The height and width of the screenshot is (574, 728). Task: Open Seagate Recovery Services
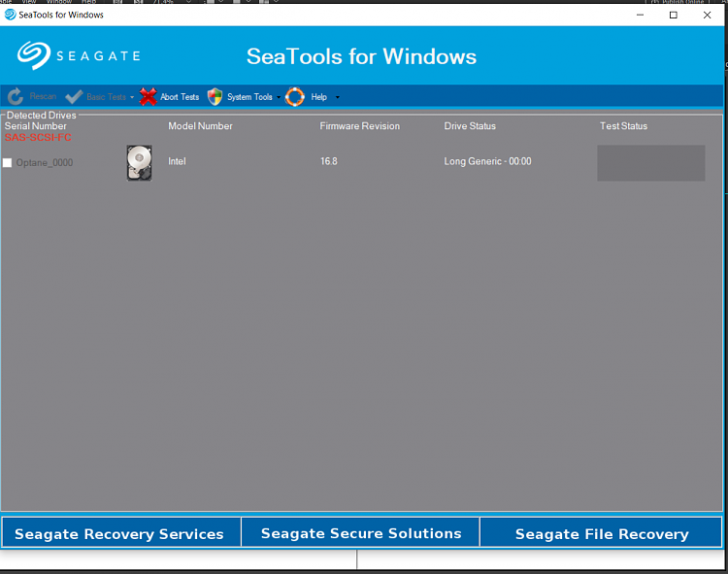click(x=119, y=533)
